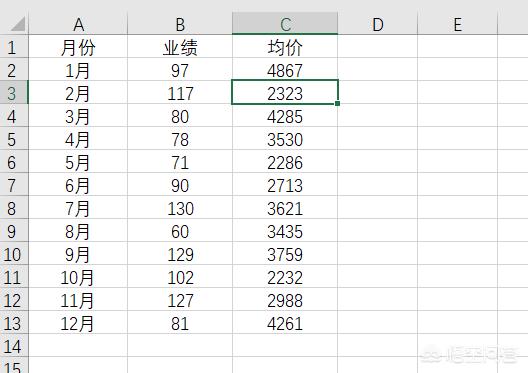Select row 1 header
Viewport: 528px width, 373px height.
[x=14, y=46]
